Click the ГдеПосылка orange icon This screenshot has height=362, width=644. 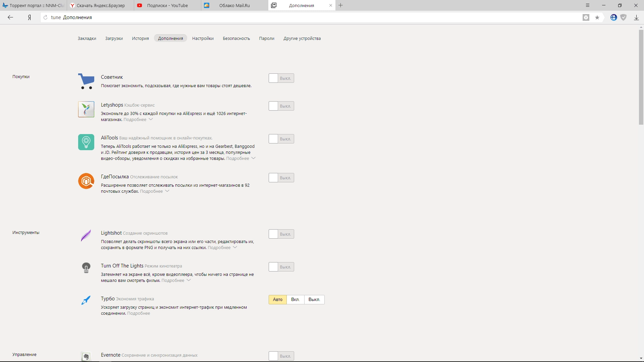[86, 181]
